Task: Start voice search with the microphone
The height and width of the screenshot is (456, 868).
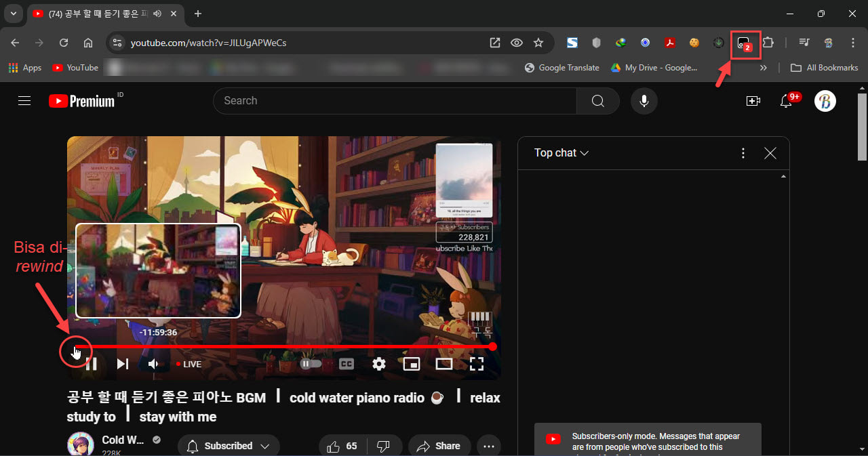Action: click(x=644, y=101)
